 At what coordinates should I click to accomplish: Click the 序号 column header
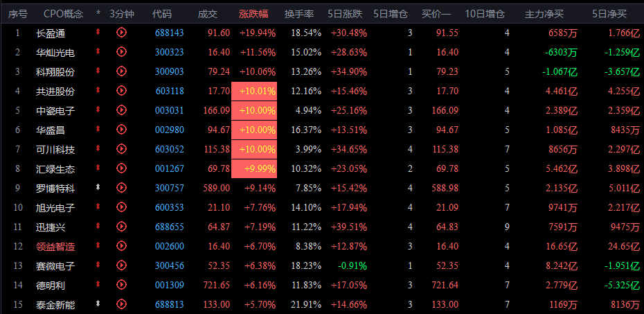(18, 14)
